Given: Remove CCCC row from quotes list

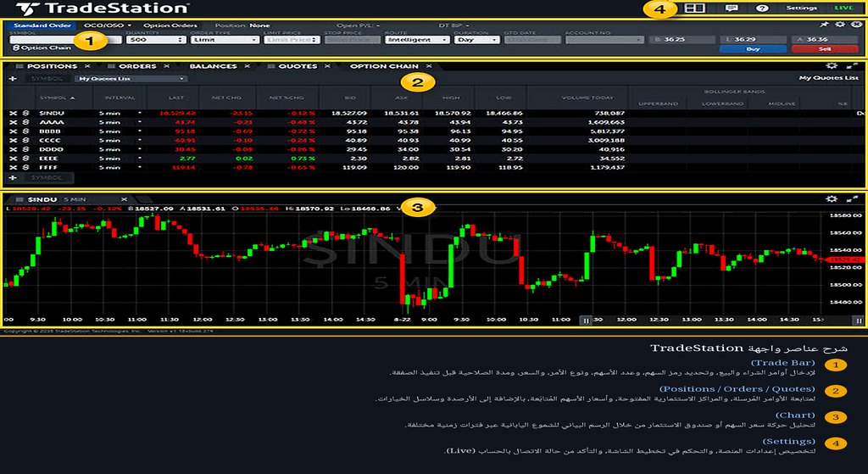Looking at the screenshot, I should [14, 140].
